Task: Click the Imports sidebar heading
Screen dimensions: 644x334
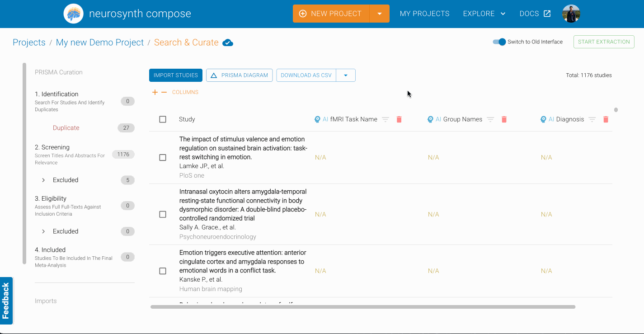Action: point(46,301)
